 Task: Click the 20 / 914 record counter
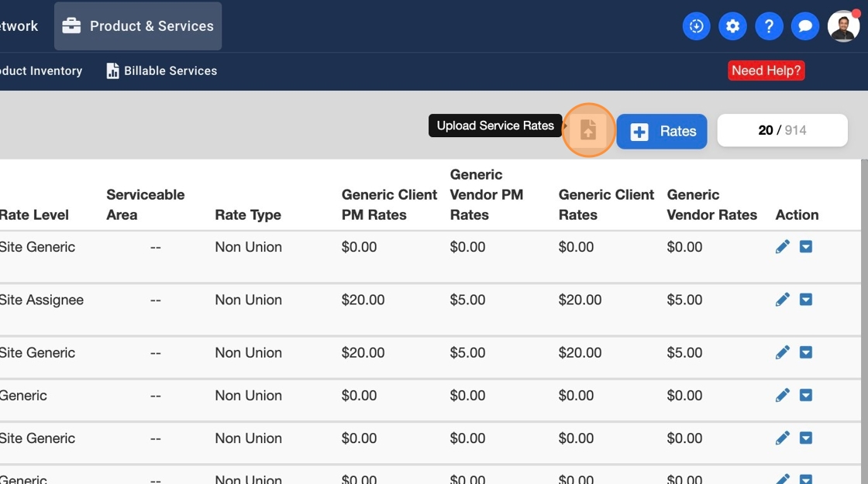pos(782,130)
